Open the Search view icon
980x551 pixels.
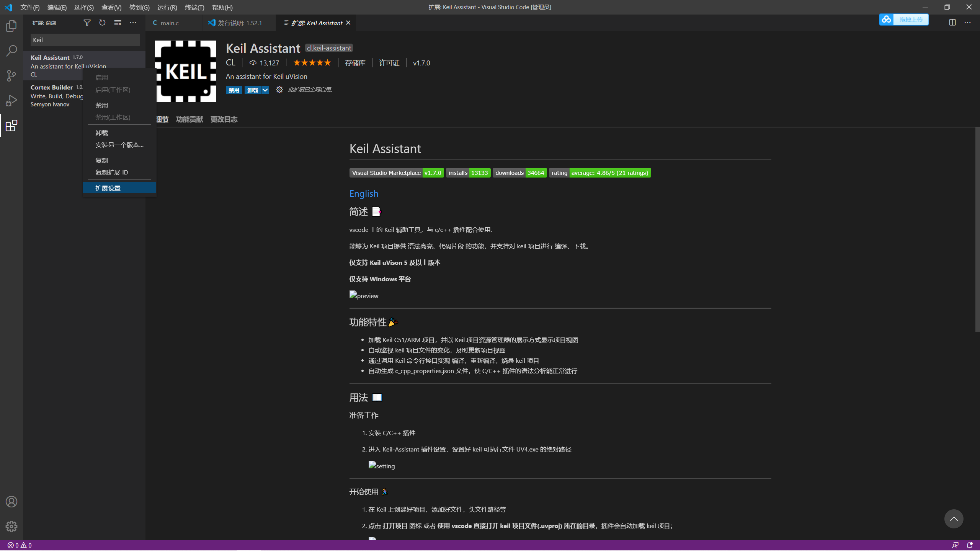click(x=11, y=51)
